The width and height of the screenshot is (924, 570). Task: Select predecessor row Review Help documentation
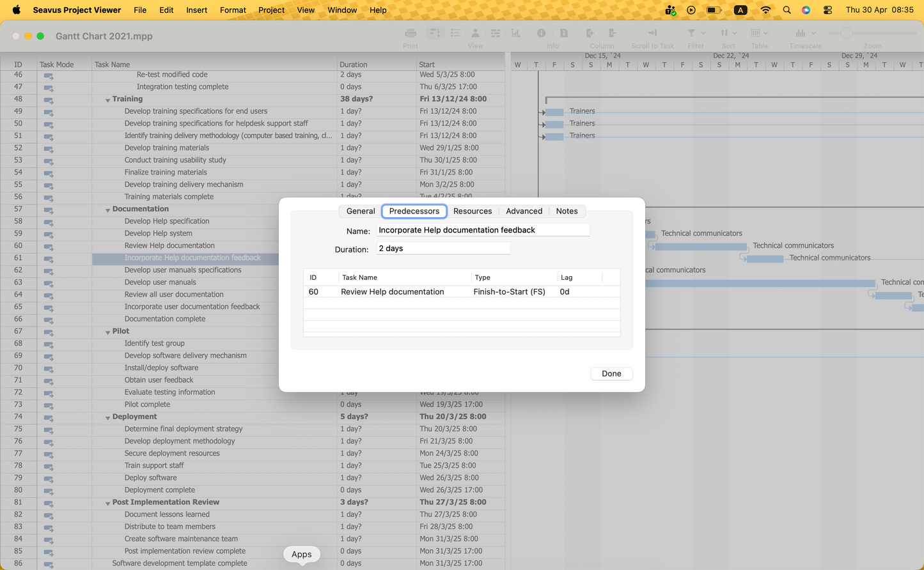tap(462, 291)
